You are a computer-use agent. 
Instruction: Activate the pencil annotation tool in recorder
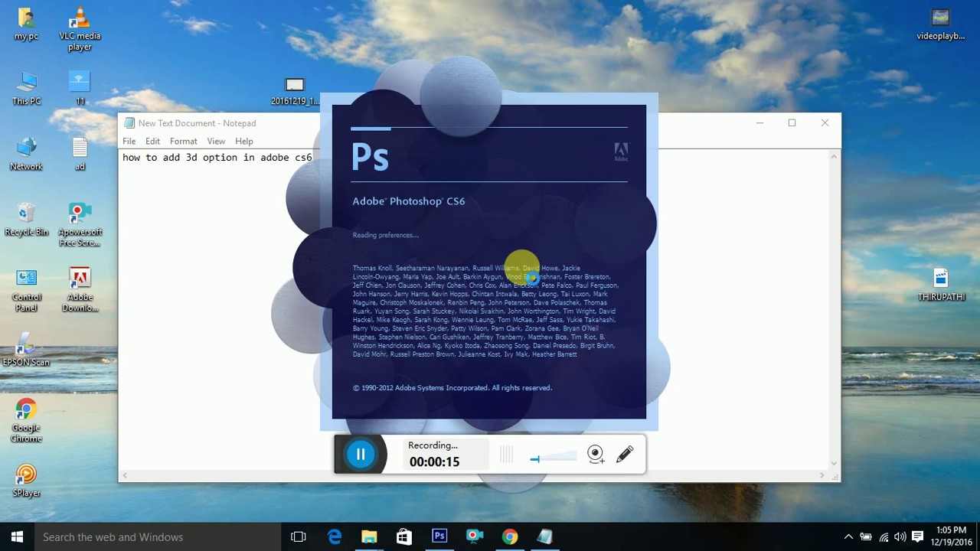tap(625, 455)
